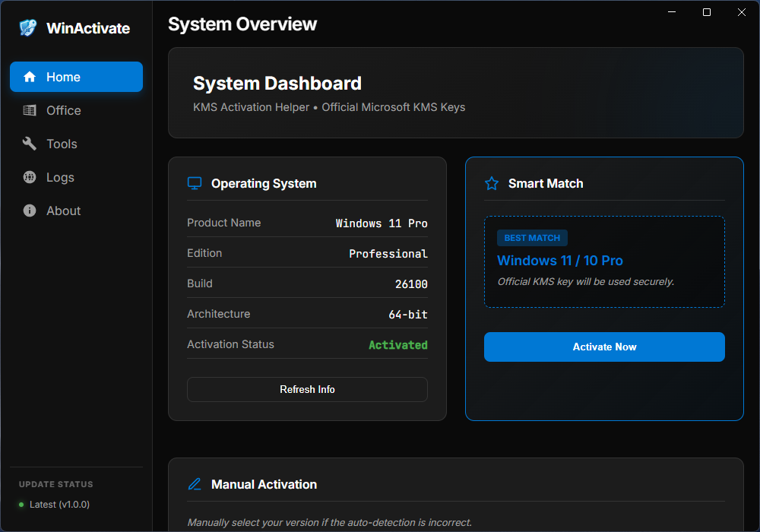Click the star icon on Smart Match panel
760x532 pixels.
click(x=491, y=182)
